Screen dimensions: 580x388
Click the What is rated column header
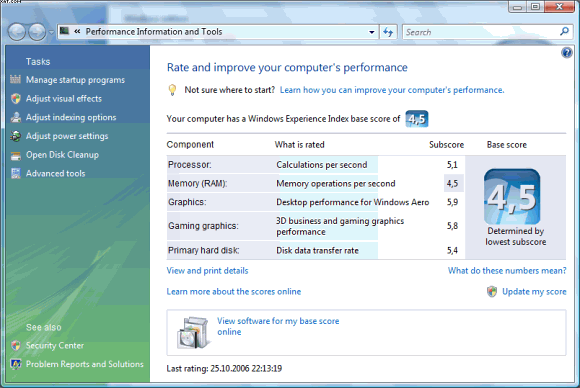point(299,145)
